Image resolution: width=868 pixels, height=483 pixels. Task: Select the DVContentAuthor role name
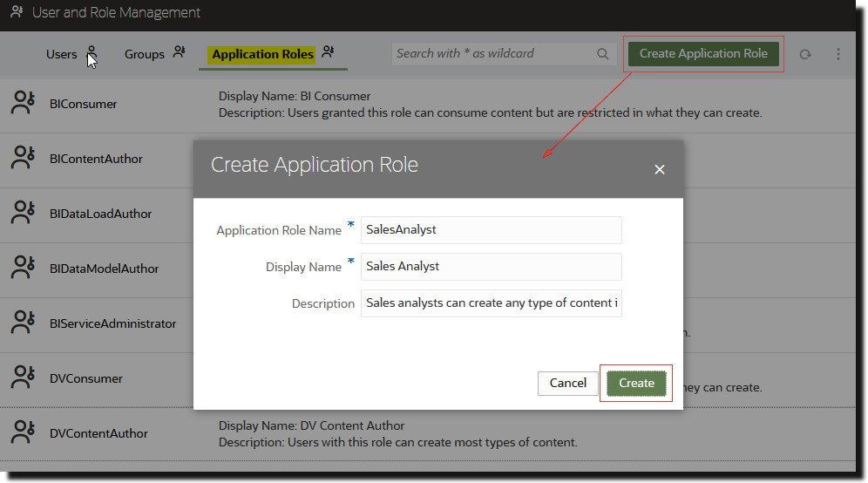(x=98, y=433)
